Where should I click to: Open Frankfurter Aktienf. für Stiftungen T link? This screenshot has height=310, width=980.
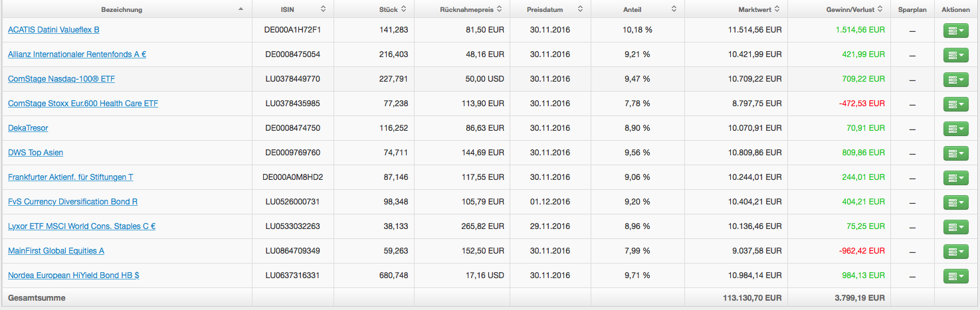(x=70, y=177)
